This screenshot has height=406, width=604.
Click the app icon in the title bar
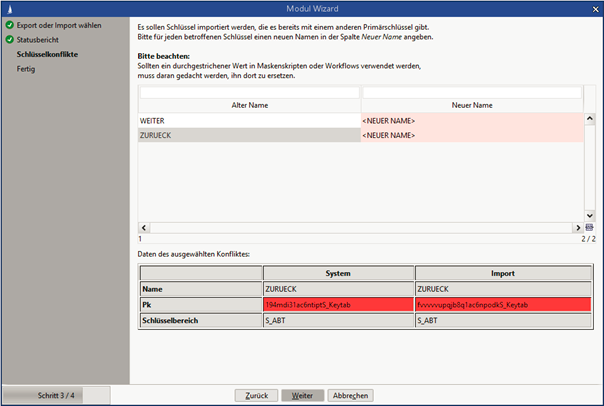coord(9,8)
